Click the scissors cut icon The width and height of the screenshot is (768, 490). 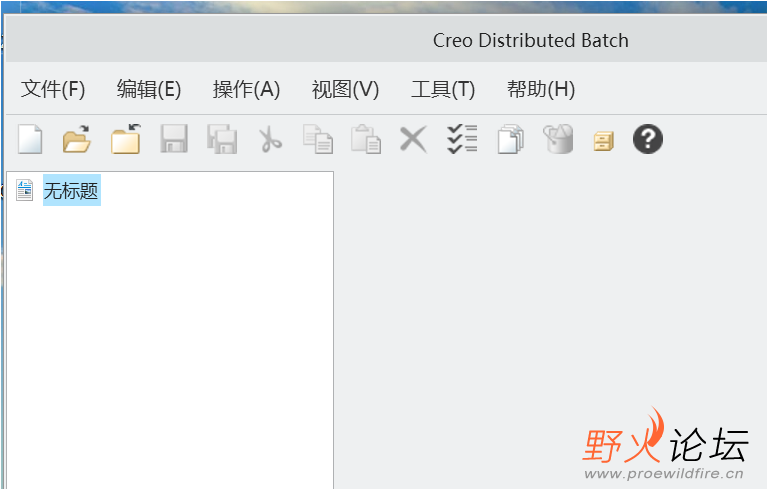[270, 139]
